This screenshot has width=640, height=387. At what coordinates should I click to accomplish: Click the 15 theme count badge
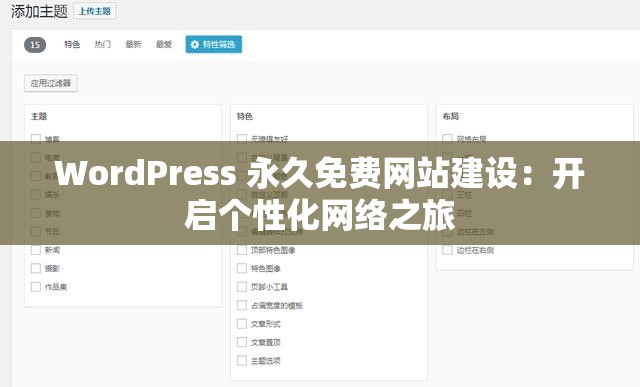click(35, 44)
